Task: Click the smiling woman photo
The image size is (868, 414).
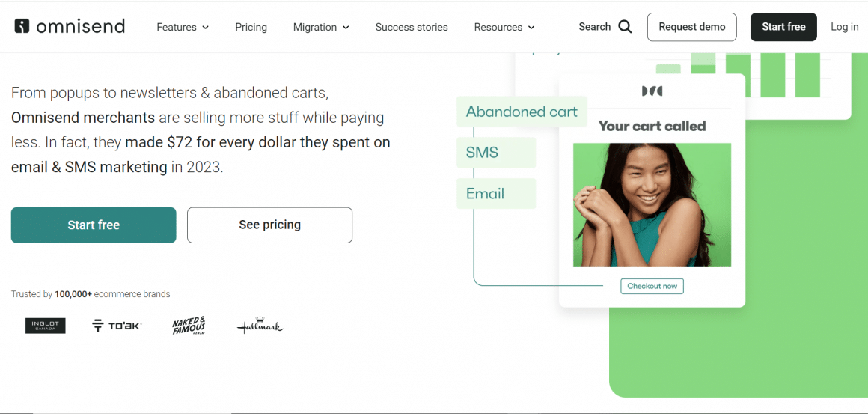Action: [x=652, y=204]
